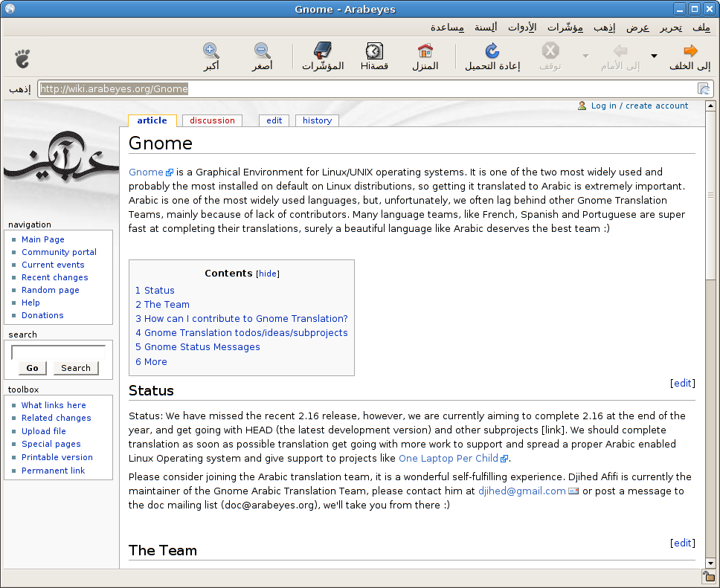Click the Zoom out magnifier icon
The image size is (720, 588).
261,51
